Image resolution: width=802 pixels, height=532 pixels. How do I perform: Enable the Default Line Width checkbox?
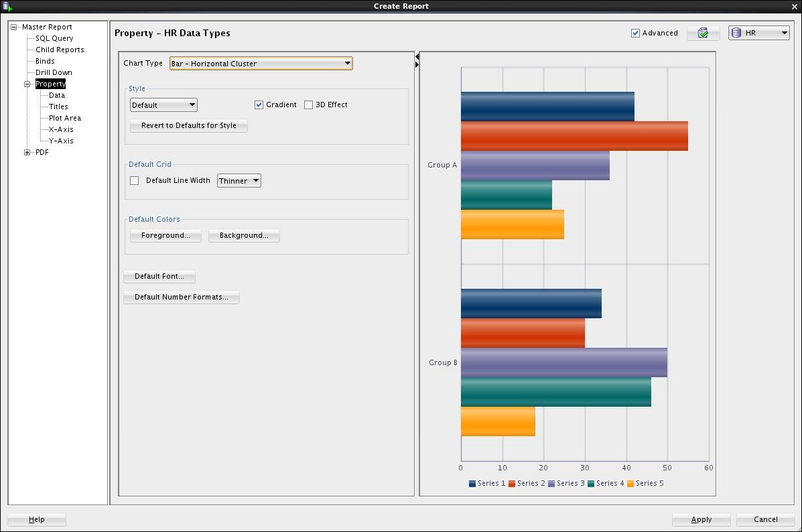click(x=134, y=180)
